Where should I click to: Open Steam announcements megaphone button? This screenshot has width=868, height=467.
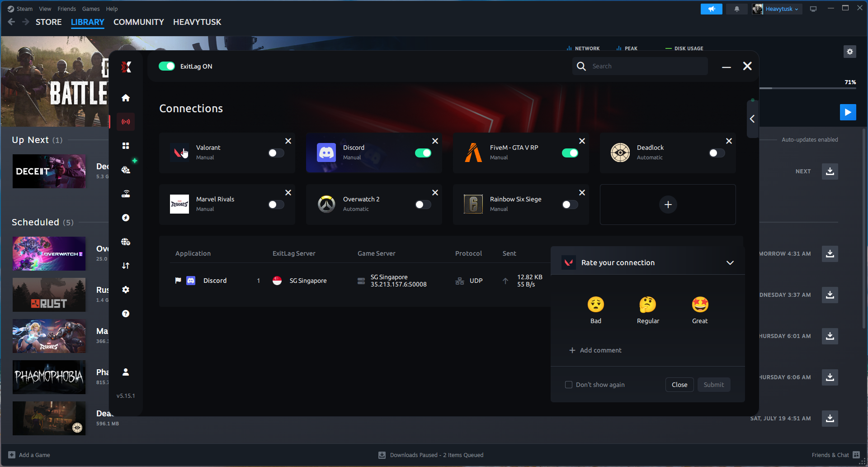pos(712,9)
